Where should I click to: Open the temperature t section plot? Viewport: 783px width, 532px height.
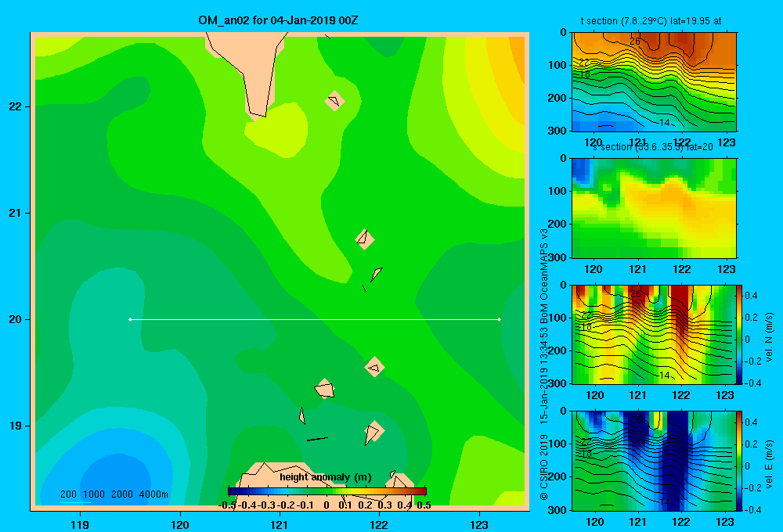point(654,82)
